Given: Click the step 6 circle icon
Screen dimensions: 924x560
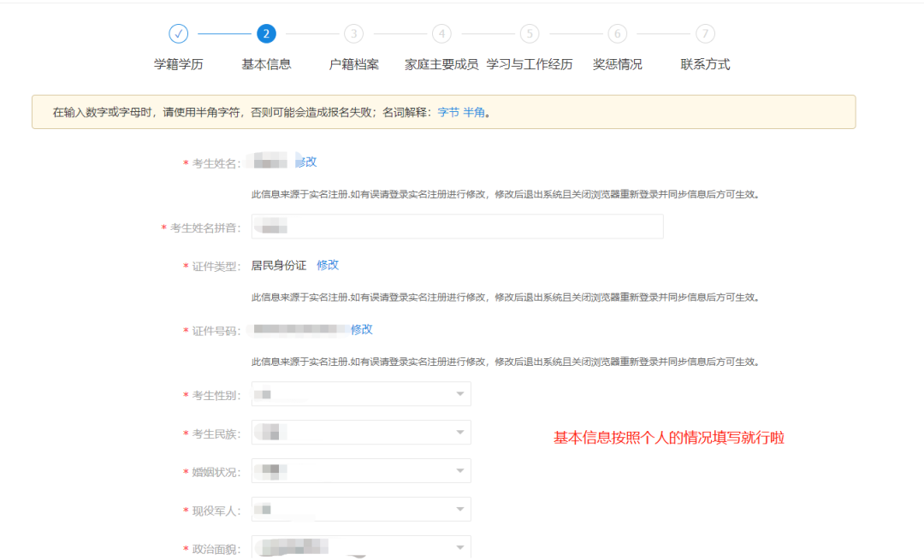Looking at the screenshot, I should [x=617, y=33].
